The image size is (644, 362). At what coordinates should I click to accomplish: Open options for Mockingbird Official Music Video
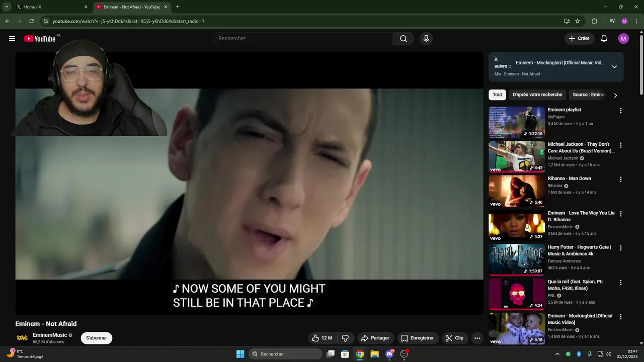(620, 317)
